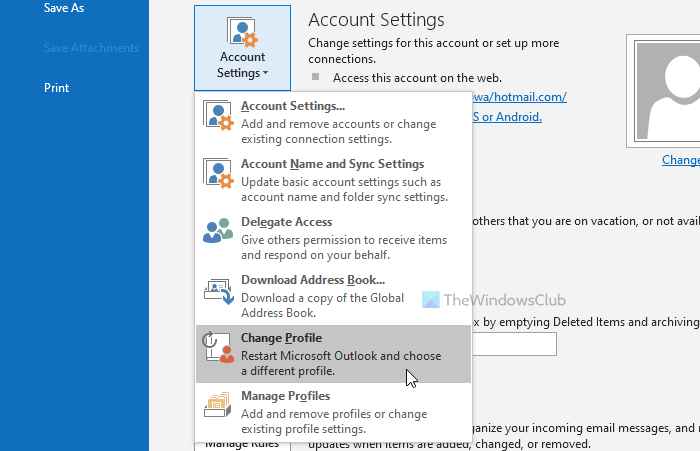Open the hotmail.com web access link

tap(520, 97)
